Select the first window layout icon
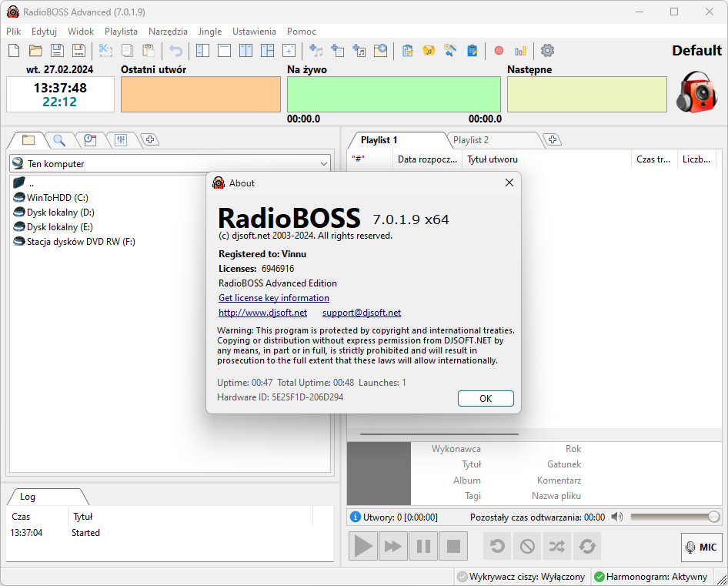Image resolution: width=728 pixels, height=586 pixels. point(202,50)
